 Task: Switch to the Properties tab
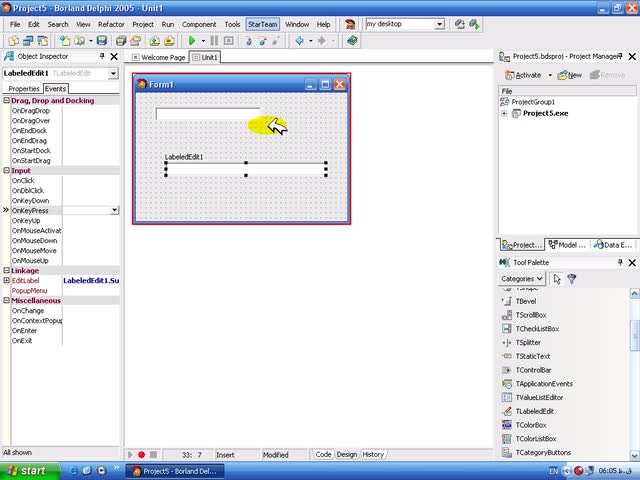coord(24,89)
